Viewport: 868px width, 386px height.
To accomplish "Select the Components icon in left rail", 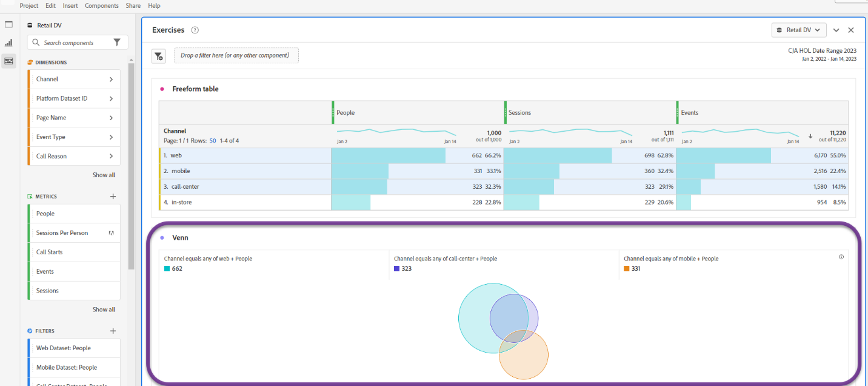I will tap(8, 61).
